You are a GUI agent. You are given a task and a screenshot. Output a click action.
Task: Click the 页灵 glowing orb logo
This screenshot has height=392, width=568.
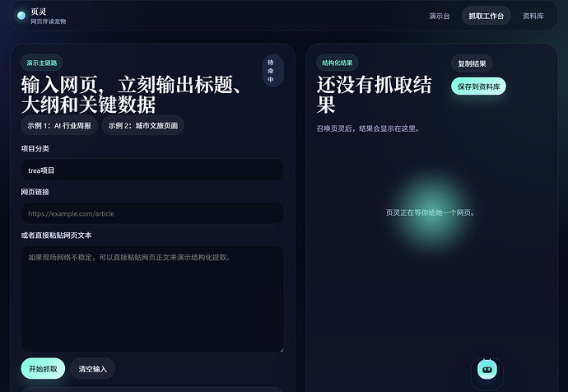click(21, 15)
